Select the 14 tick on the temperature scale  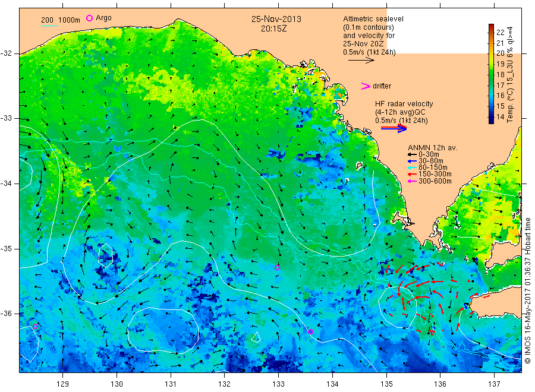click(500, 116)
